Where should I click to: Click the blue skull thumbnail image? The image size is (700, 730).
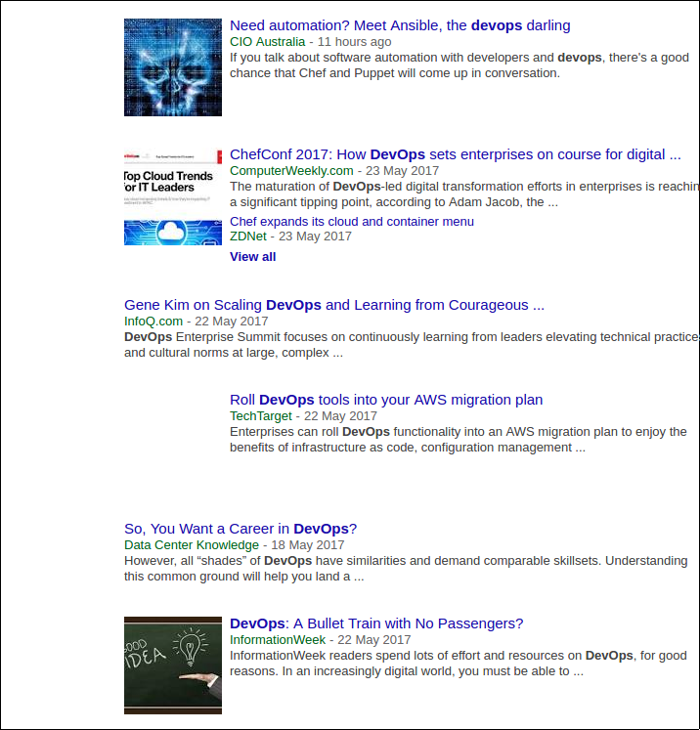tap(173, 67)
